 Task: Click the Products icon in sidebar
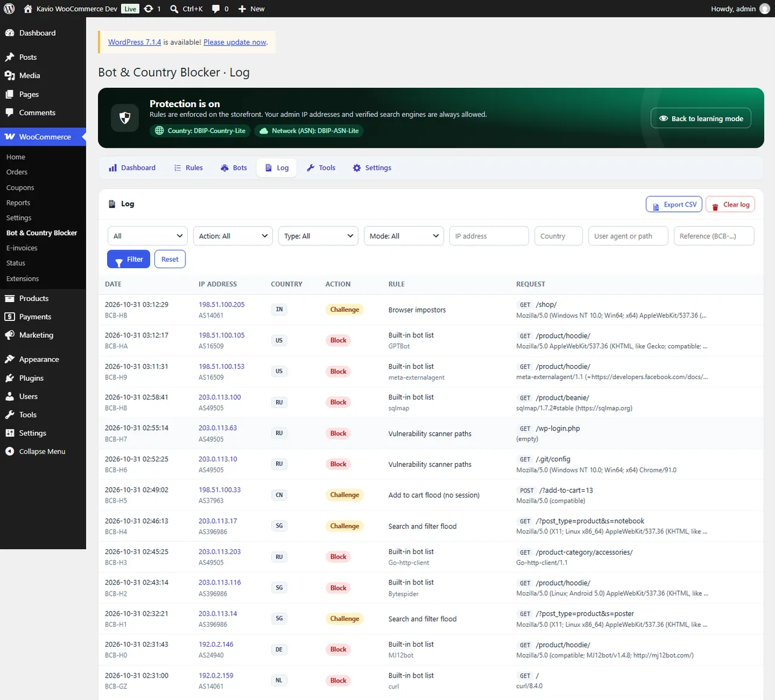[x=10, y=299]
